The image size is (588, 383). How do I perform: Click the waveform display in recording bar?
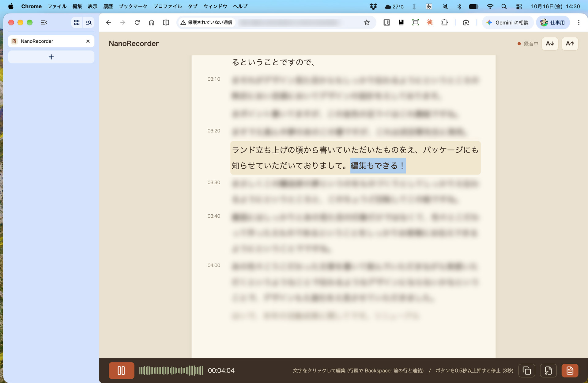(171, 370)
